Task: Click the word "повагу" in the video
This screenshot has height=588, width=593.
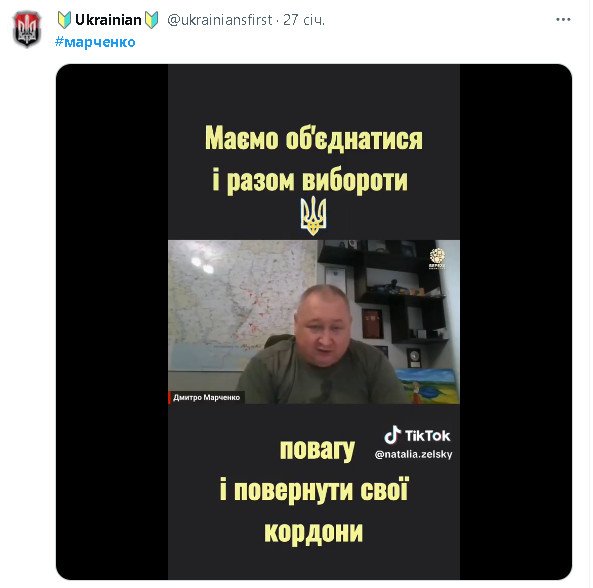Action: pyautogui.click(x=317, y=449)
